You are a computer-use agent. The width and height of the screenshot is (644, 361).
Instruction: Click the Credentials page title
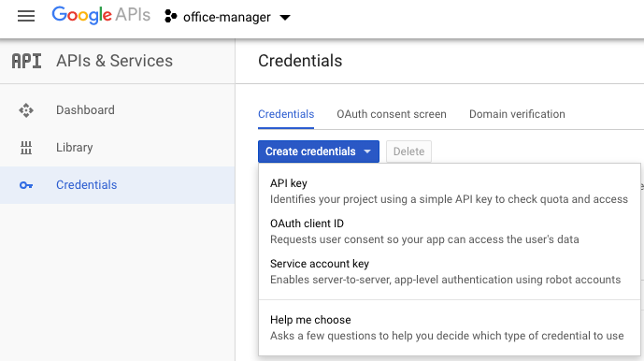[x=300, y=61]
